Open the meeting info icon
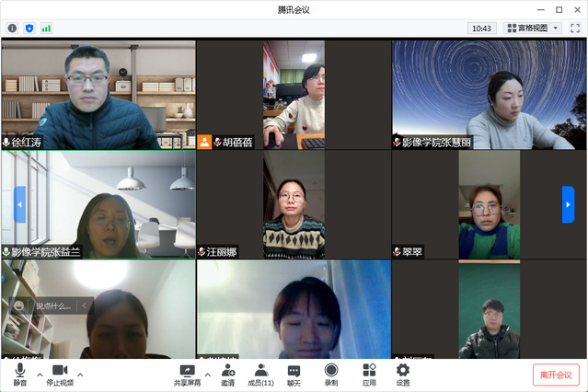Screen dimensions: 588x392 click(12, 29)
